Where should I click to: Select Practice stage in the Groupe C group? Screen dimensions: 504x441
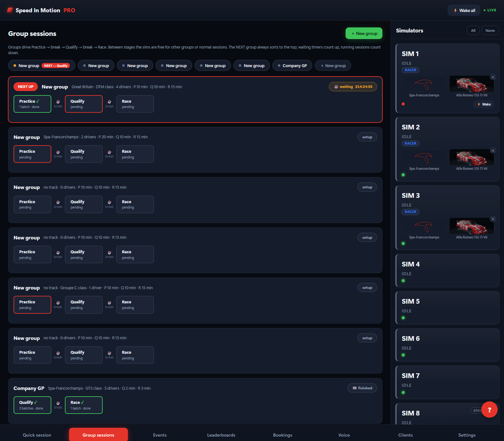tap(32, 305)
